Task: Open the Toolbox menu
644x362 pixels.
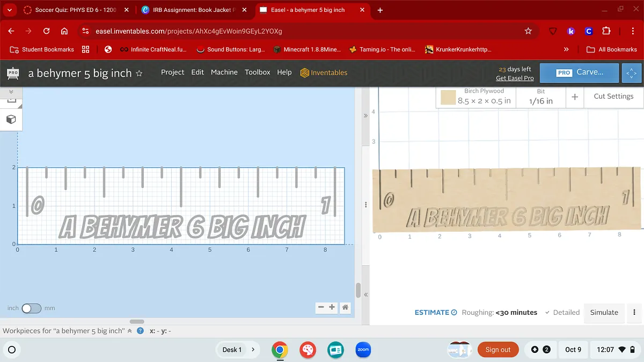Action: [257, 72]
